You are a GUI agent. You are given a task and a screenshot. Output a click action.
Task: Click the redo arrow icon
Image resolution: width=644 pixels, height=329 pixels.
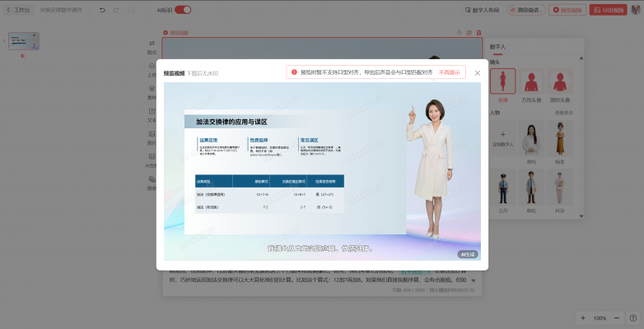pos(116,10)
